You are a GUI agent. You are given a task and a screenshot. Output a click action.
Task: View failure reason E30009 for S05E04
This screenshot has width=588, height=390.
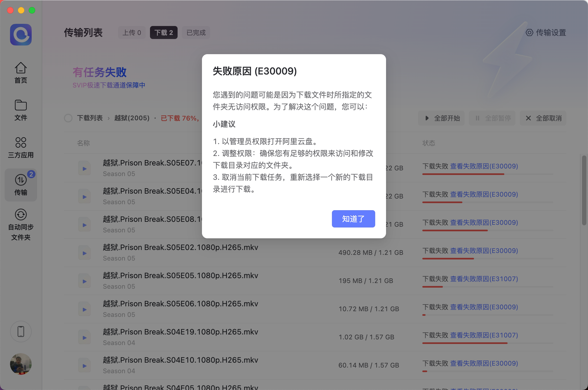point(484,194)
